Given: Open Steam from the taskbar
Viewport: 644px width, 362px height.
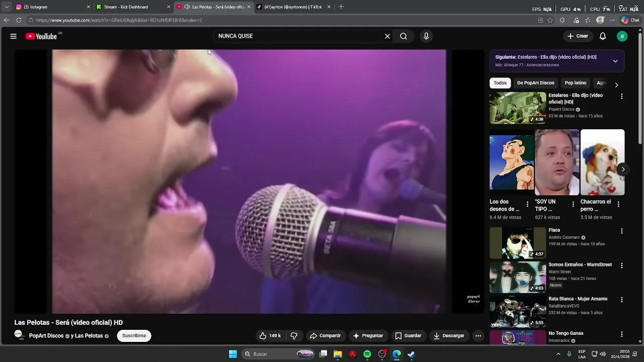Looking at the screenshot, I should click(411, 354).
